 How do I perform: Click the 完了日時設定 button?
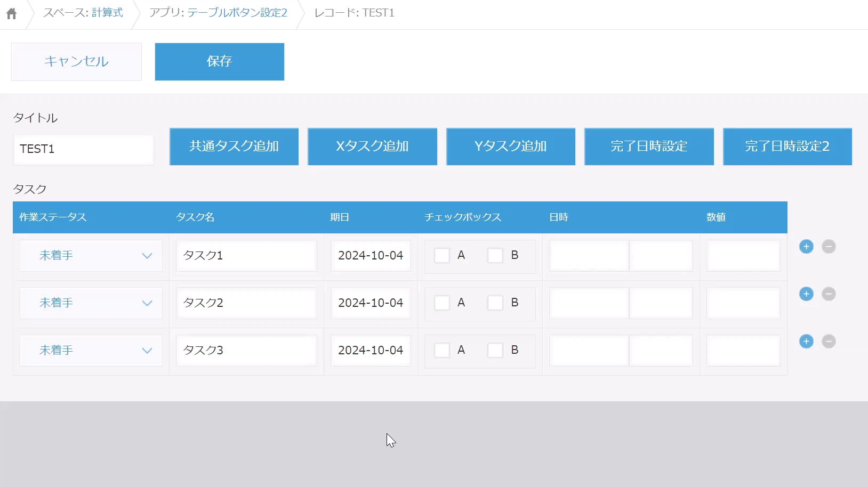pos(649,147)
